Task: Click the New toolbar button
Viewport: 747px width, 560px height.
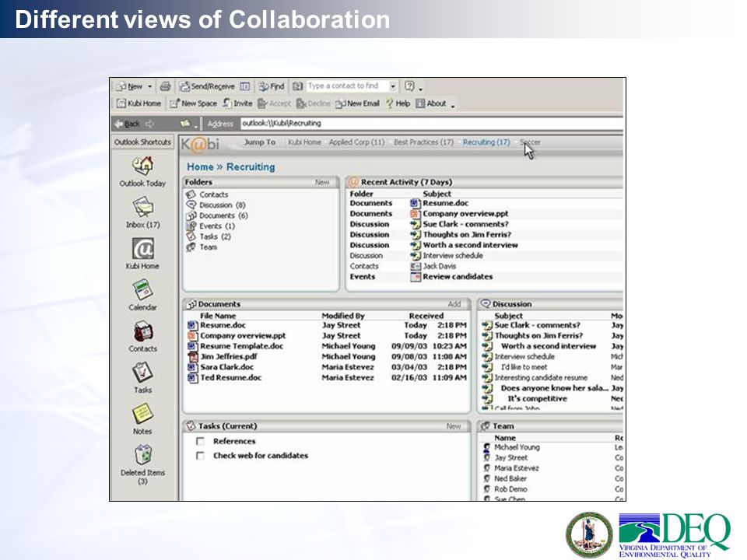Action: 129,86
